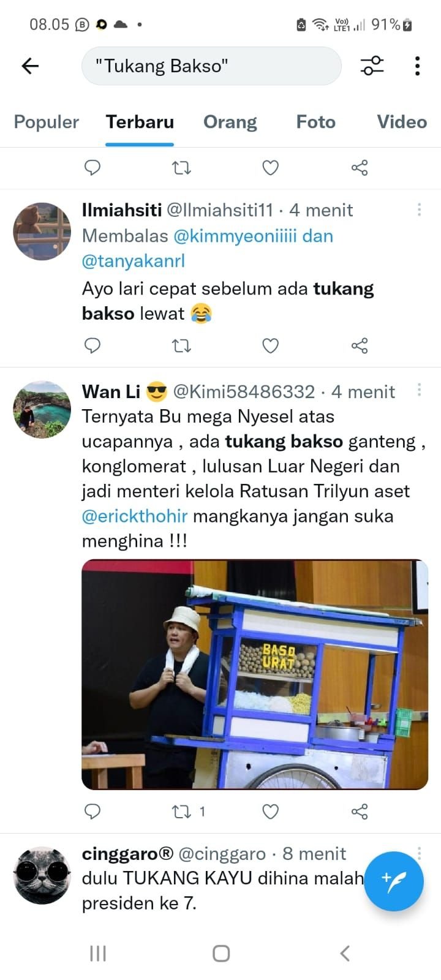The image size is (441, 980).
Task: Share Ilmiahsiti's tweet
Action: click(x=360, y=346)
